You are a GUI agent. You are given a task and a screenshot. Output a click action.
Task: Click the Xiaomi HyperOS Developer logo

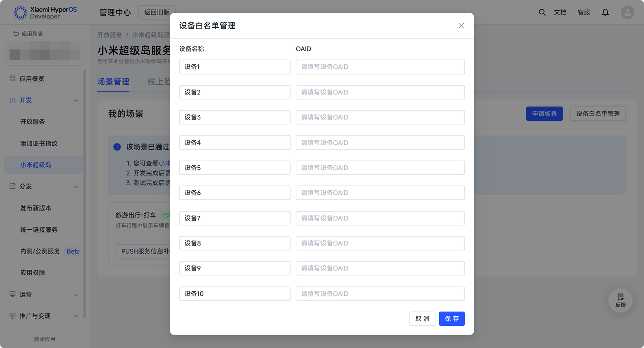click(x=45, y=13)
